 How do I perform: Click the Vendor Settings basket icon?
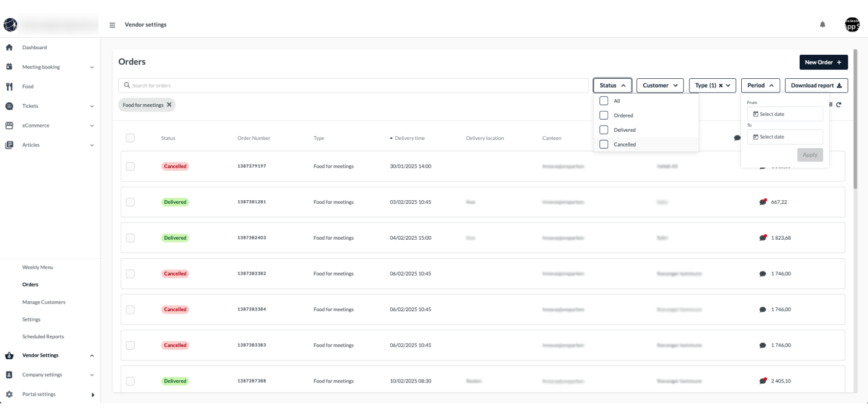[x=9, y=355]
